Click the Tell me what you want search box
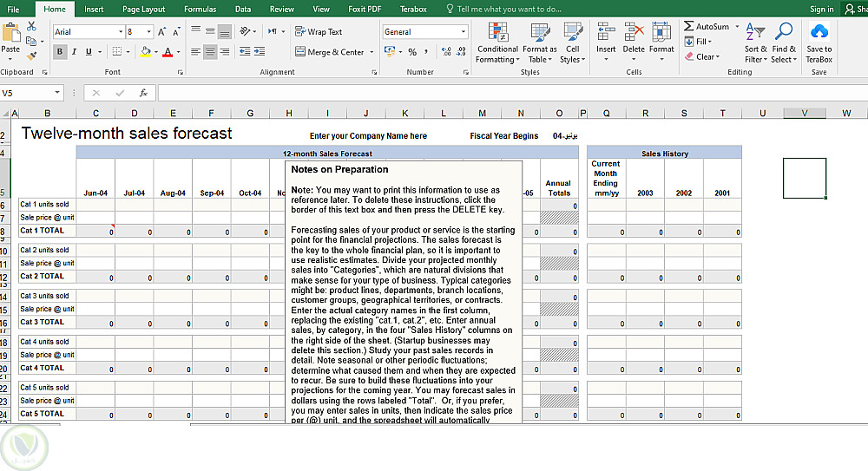 click(509, 9)
